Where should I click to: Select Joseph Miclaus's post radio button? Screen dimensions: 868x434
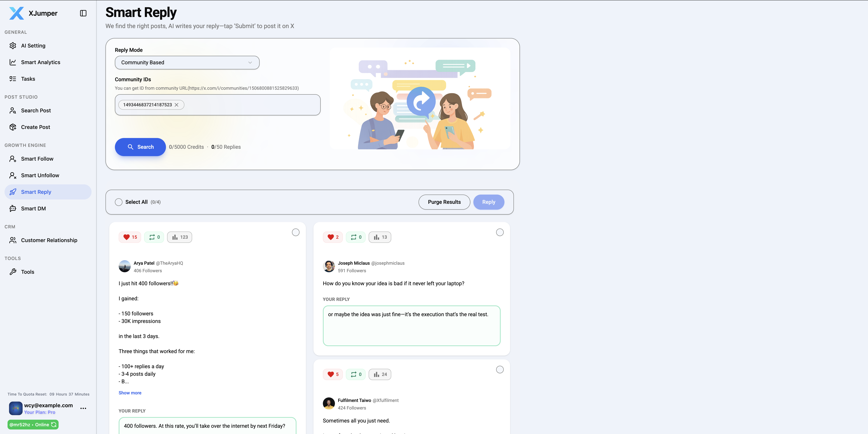tap(500, 232)
